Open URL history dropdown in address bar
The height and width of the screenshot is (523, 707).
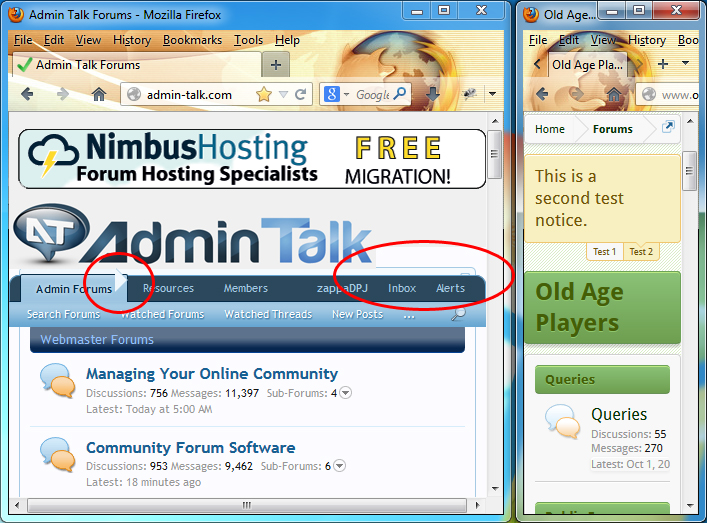283,94
